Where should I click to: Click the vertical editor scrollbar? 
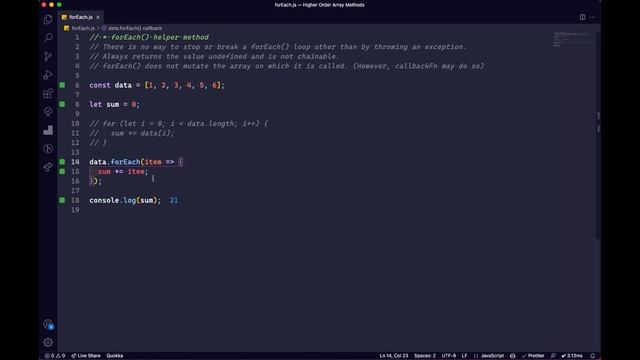click(x=598, y=135)
